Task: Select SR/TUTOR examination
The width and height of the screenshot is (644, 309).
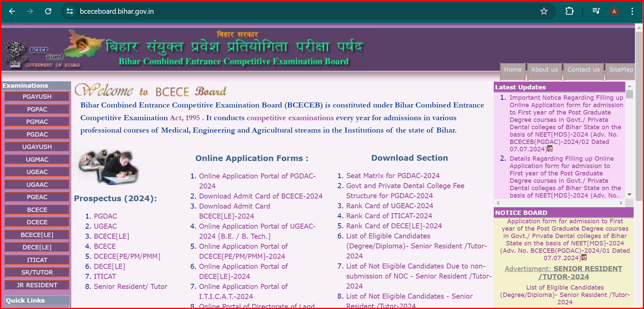Action: coord(37,273)
